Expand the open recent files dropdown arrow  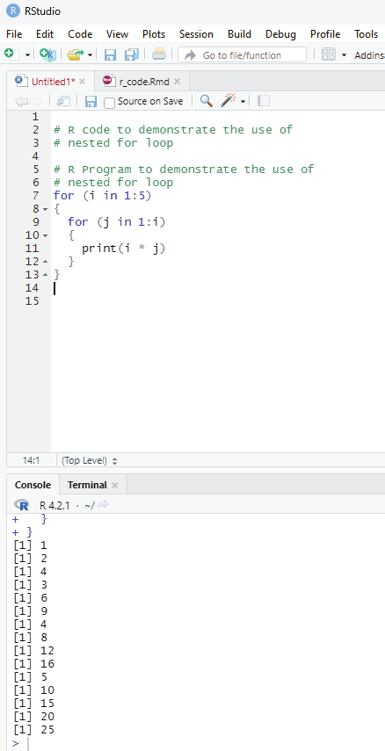[x=90, y=55]
